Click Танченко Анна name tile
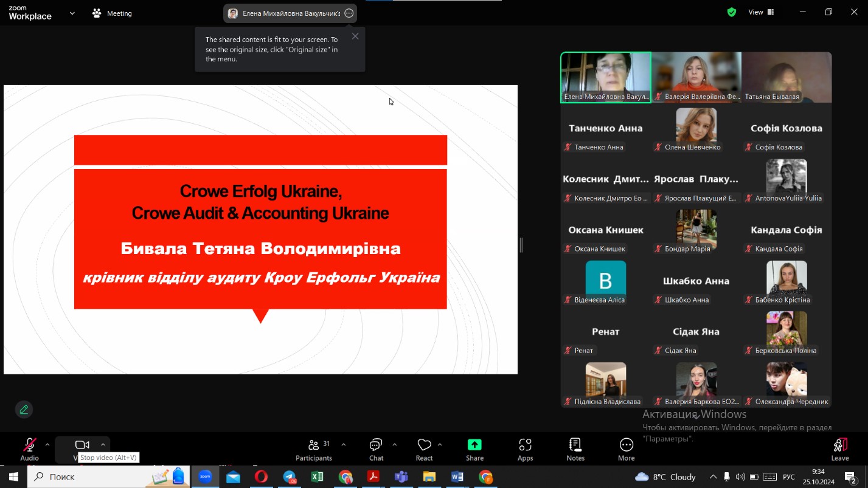868x488 pixels. point(606,128)
